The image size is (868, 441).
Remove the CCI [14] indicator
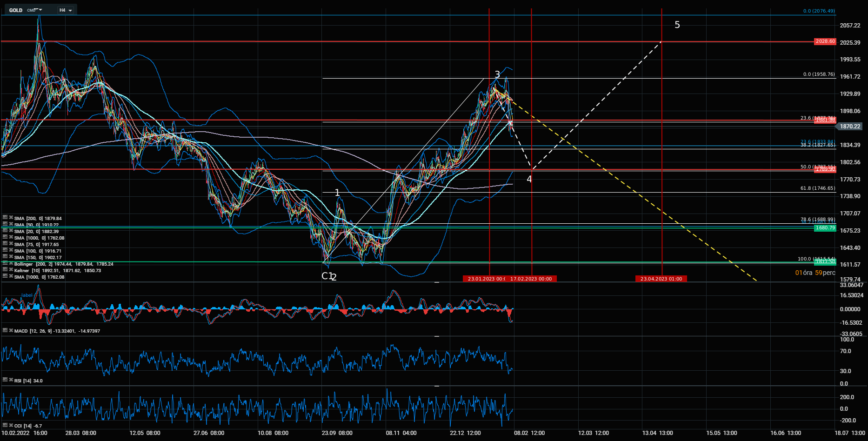click(11, 426)
